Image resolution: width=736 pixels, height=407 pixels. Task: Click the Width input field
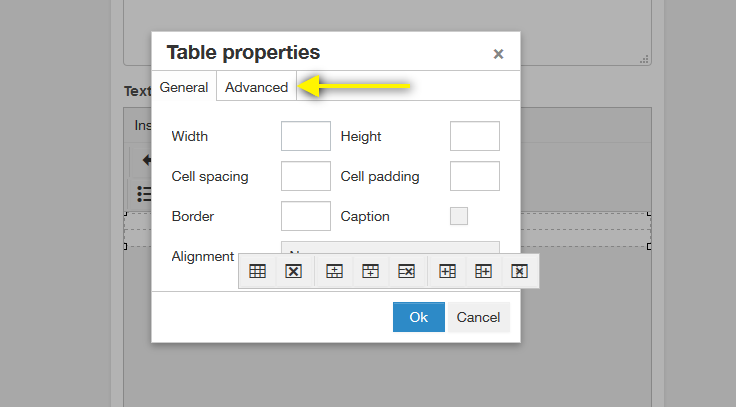[306, 136]
